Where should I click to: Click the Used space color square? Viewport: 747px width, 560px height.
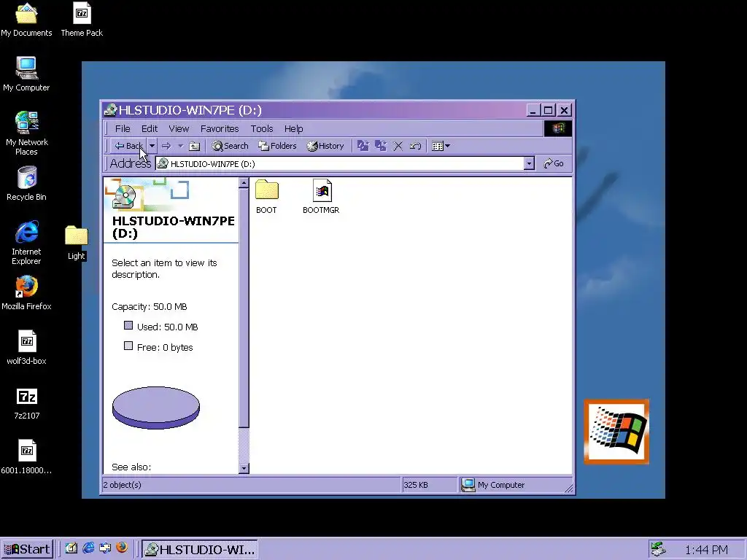click(128, 326)
